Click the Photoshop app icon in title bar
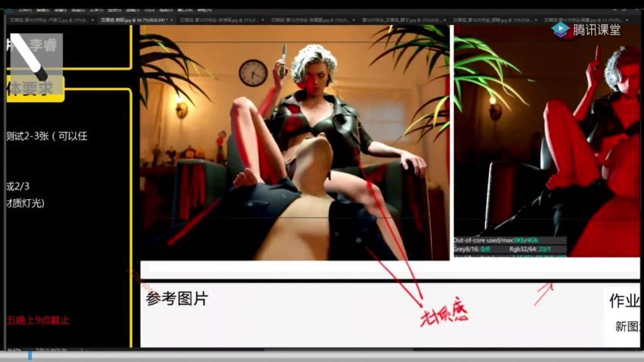The width and height of the screenshot is (644, 362). coord(9,10)
